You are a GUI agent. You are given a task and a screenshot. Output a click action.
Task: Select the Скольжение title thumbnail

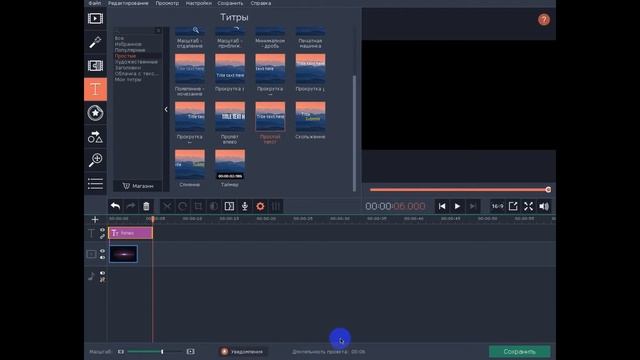pos(310,116)
